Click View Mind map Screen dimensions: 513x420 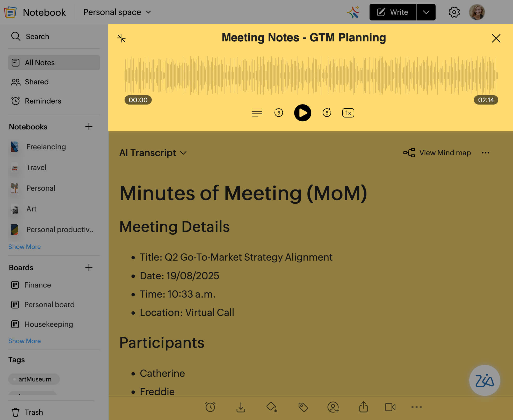point(437,153)
